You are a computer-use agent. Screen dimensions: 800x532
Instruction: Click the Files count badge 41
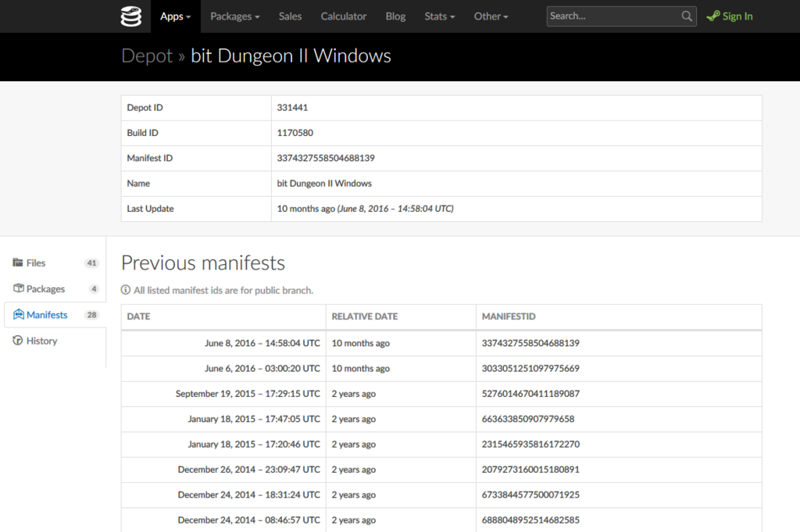[x=92, y=263]
